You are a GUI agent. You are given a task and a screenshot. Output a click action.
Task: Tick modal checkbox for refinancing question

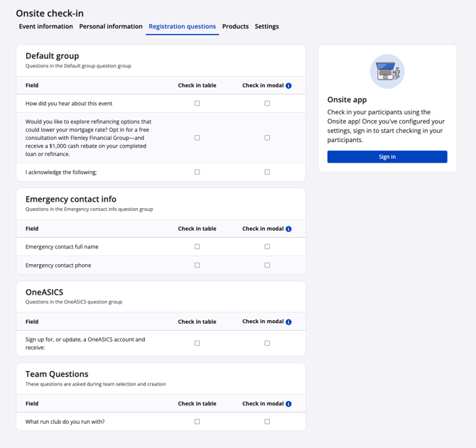click(267, 138)
